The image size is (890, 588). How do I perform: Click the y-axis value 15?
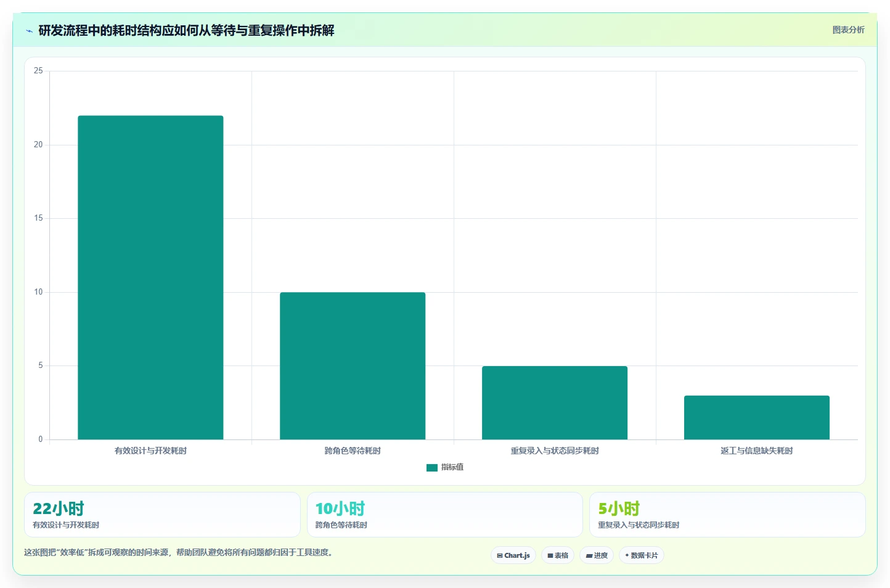(x=38, y=218)
